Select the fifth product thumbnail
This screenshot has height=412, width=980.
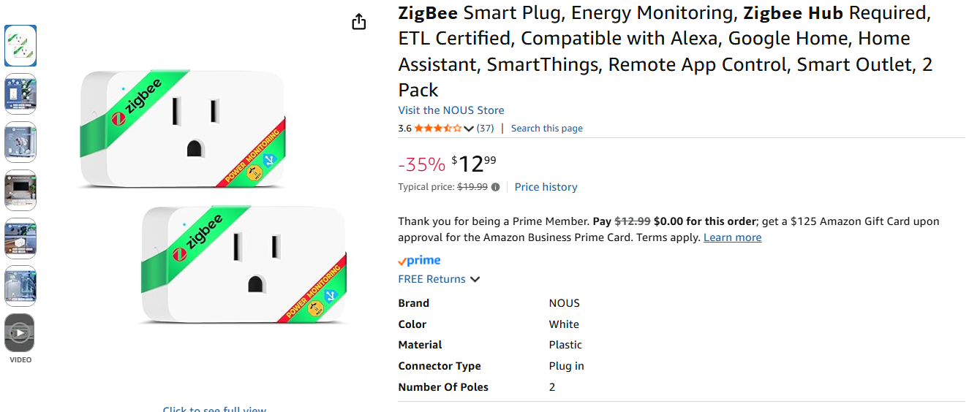click(x=20, y=238)
